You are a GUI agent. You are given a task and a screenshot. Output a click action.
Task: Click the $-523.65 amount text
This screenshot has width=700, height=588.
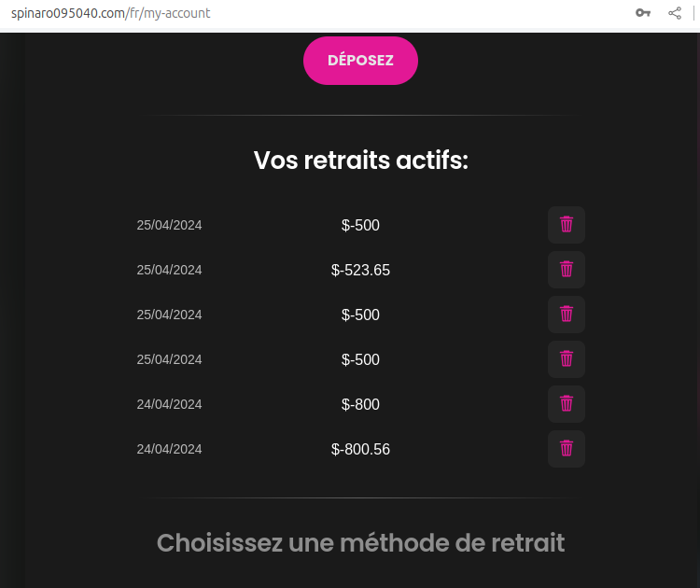click(x=360, y=271)
